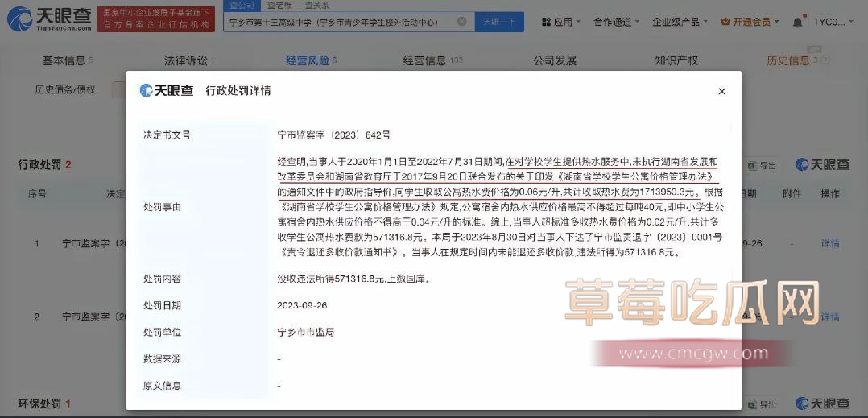Click the 天眼一下 search button
Viewport: 868px width, 418px height.
point(498,22)
